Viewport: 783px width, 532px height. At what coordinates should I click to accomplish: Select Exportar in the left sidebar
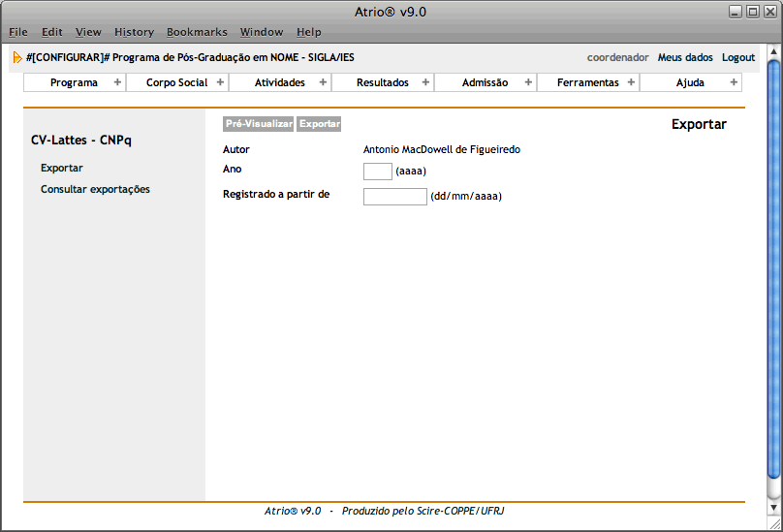[x=62, y=169]
